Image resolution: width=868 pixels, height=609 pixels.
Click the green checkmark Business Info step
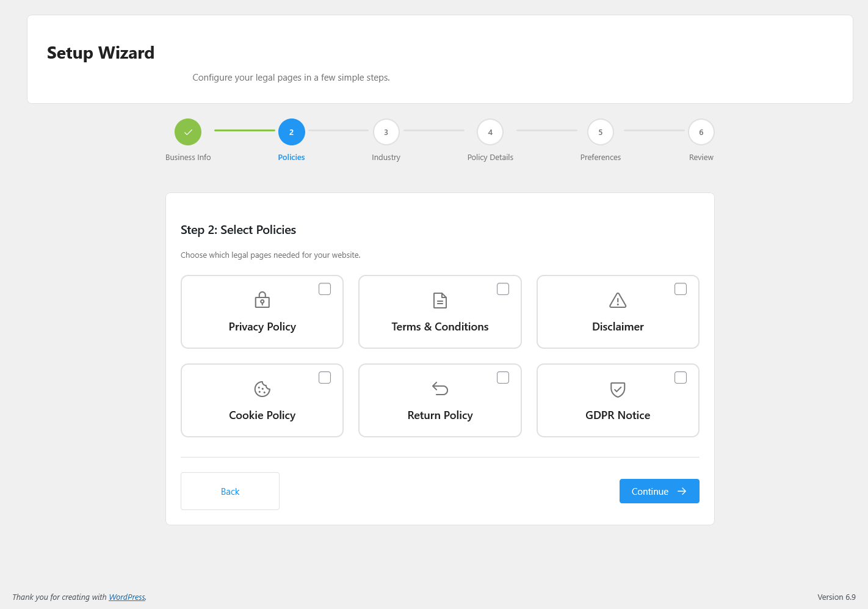(188, 132)
